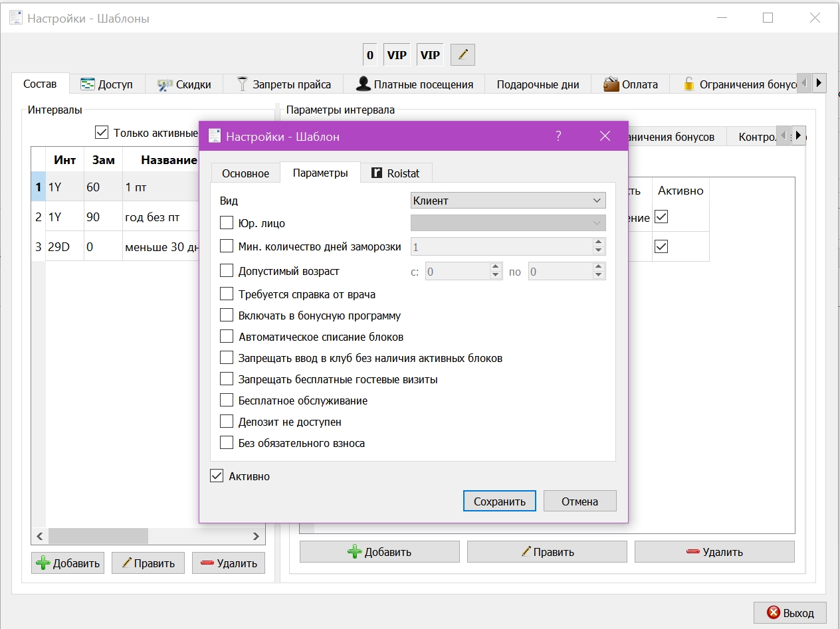Click the help question mark in dialog title
Image resolution: width=840 pixels, height=629 pixels.
(x=558, y=136)
